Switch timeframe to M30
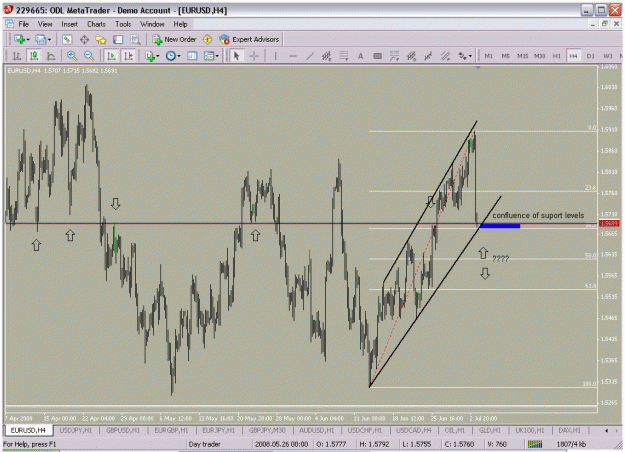This screenshot has height=452, width=625. (x=540, y=56)
